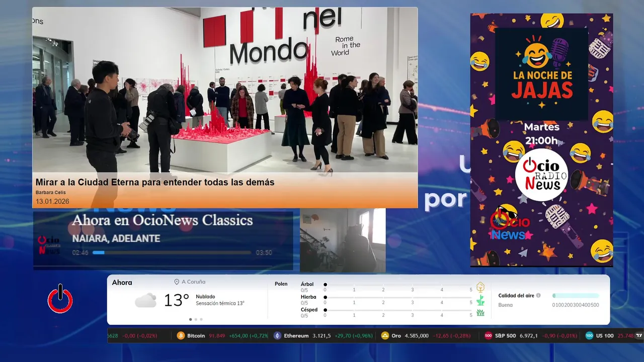Viewport: 644px width, 362px height.
Task: Click the Árbol pollen tree icon
Action: (480, 287)
